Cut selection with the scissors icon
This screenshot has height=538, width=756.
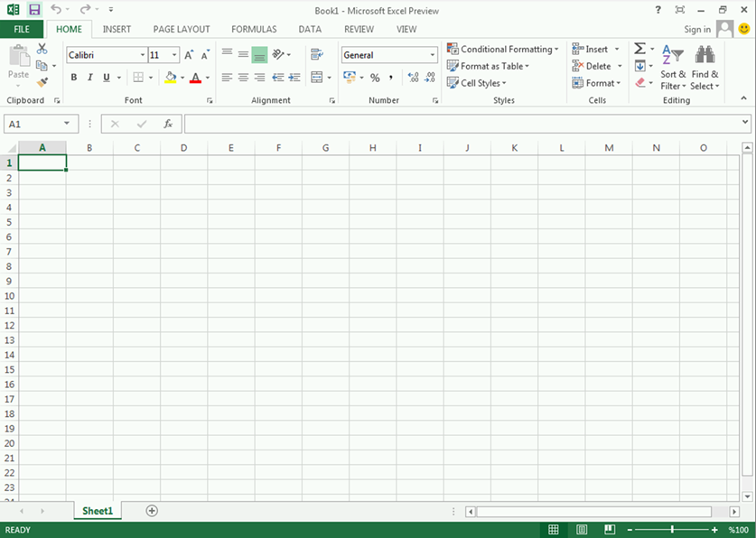coord(42,49)
